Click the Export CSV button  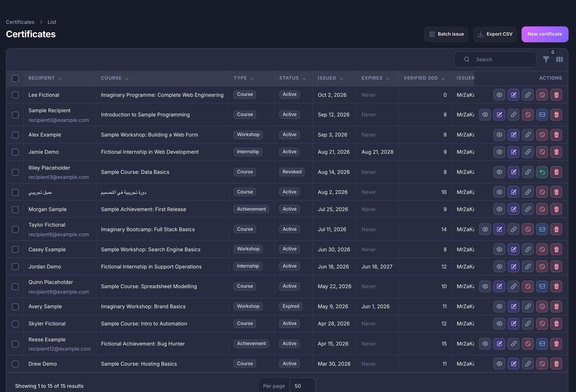tap(495, 34)
